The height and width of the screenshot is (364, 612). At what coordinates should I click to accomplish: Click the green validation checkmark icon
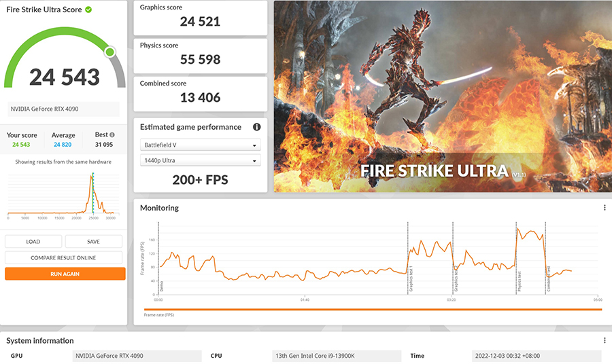(88, 10)
